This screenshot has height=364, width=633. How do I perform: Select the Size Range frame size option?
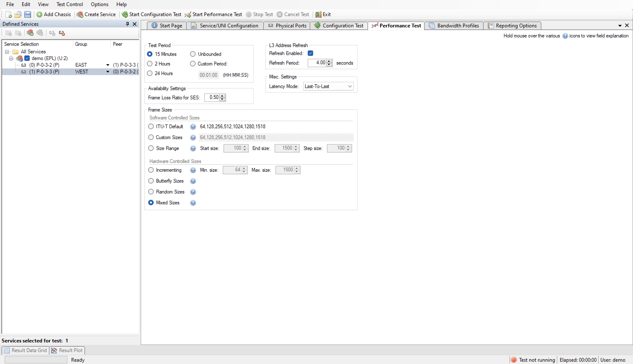point(151,148)
